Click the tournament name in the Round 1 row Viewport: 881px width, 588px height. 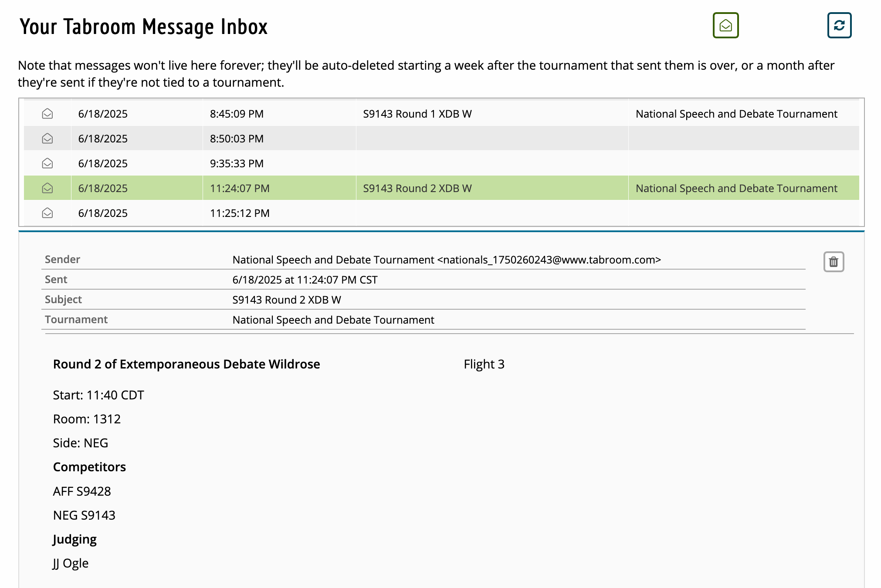736,114
